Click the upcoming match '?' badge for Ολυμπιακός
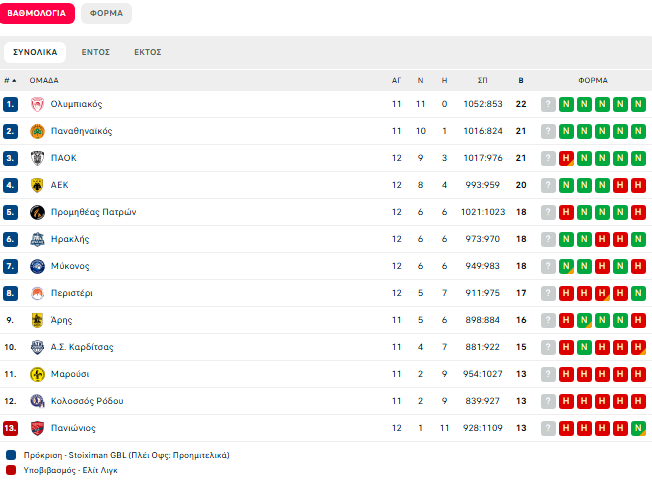The image size is (652, 489). click(548, 104)
